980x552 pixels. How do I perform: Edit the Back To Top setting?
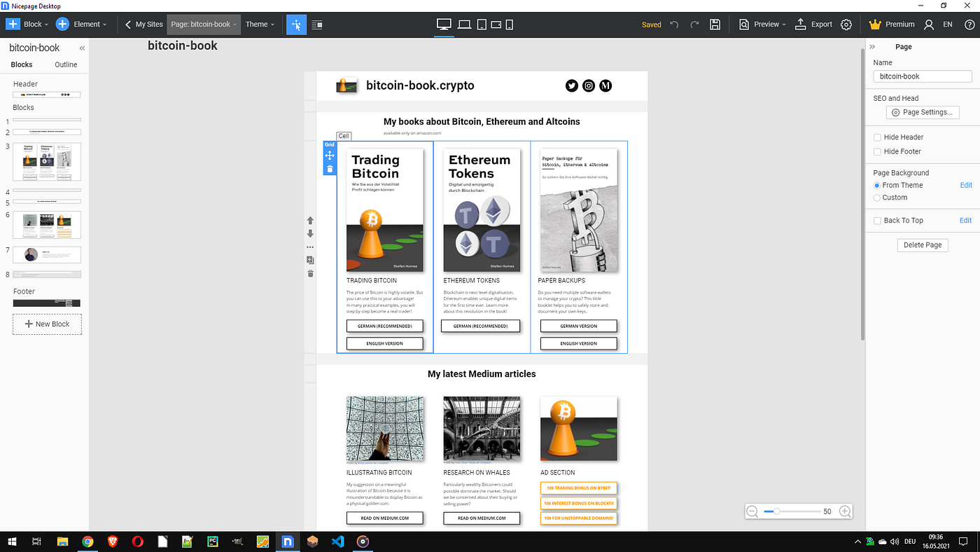click(x=965, y=220)
